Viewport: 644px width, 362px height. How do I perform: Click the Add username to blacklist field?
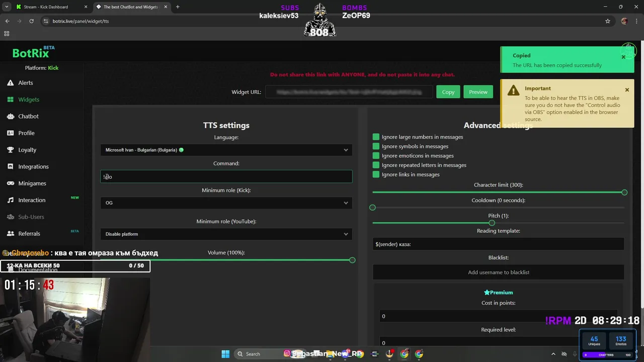pos(498,272)
